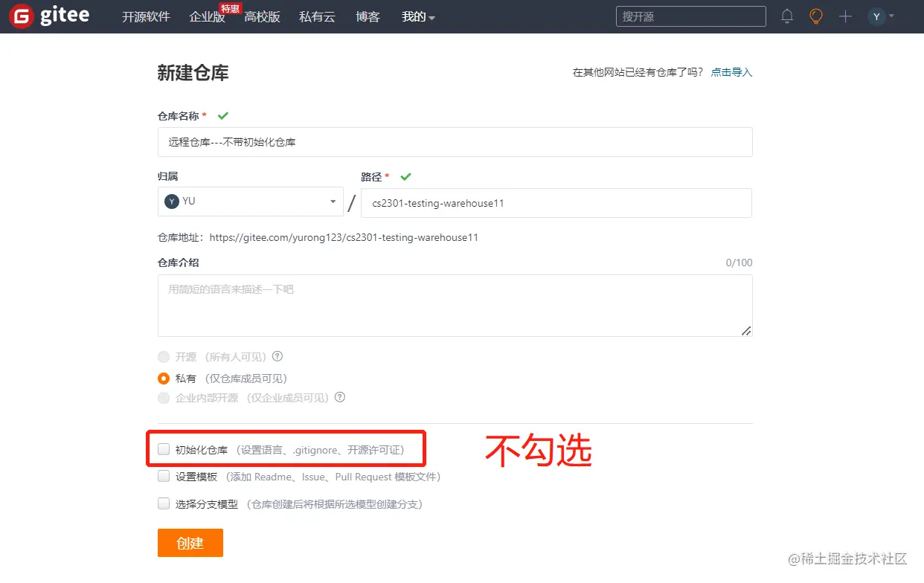Screen dimensions: 924x583
Task: Click the help icon beside 开源 option
Action: click(x=277, y=357)
